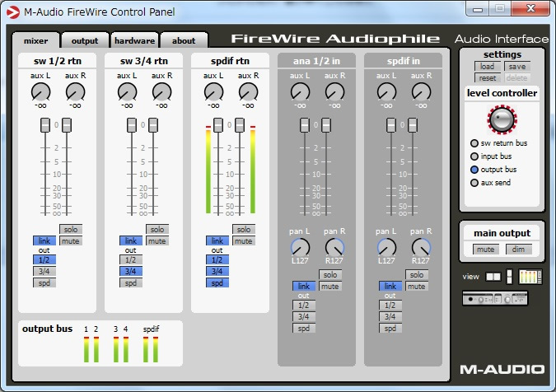The height and width of the screenshot is (392, 556).
Task: Click the spdif in aux R knob
Action: pyautogui.click(x=421, y=92)
